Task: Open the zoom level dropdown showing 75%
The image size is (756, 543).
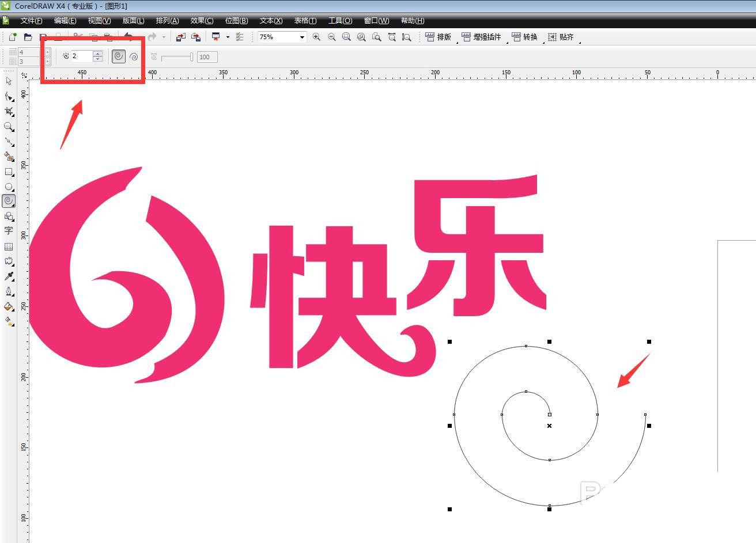Action: (x=302, y=37)
